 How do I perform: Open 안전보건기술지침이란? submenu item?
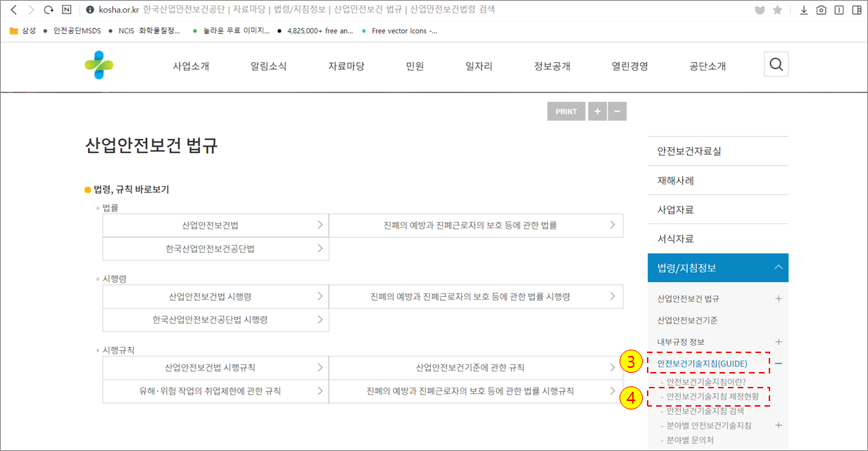[x=705, y=381]
